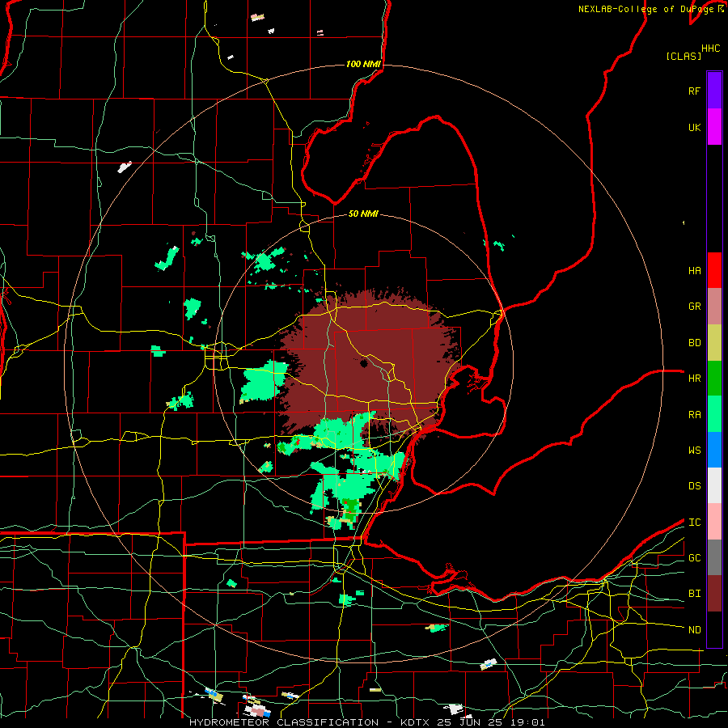This screenshot has height=728, width=728.
Task: Click the BD legend label
Action: click(x=694, y=343)
